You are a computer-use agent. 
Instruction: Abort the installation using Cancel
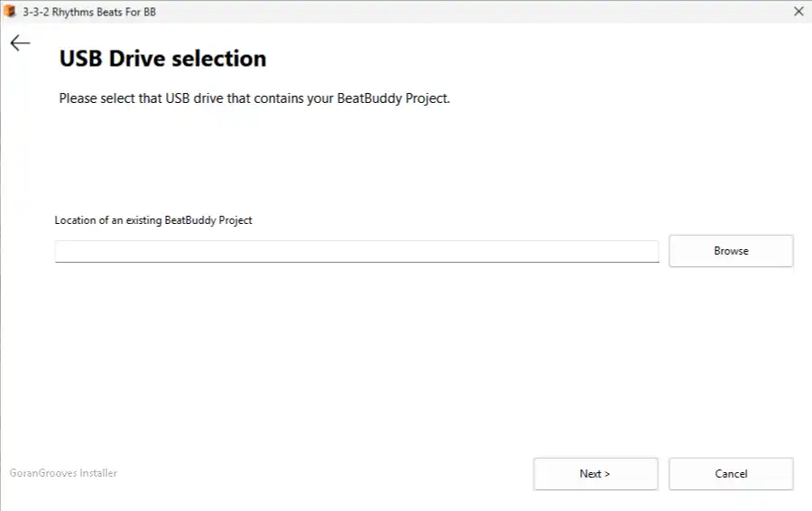click(x=731, y=474)
